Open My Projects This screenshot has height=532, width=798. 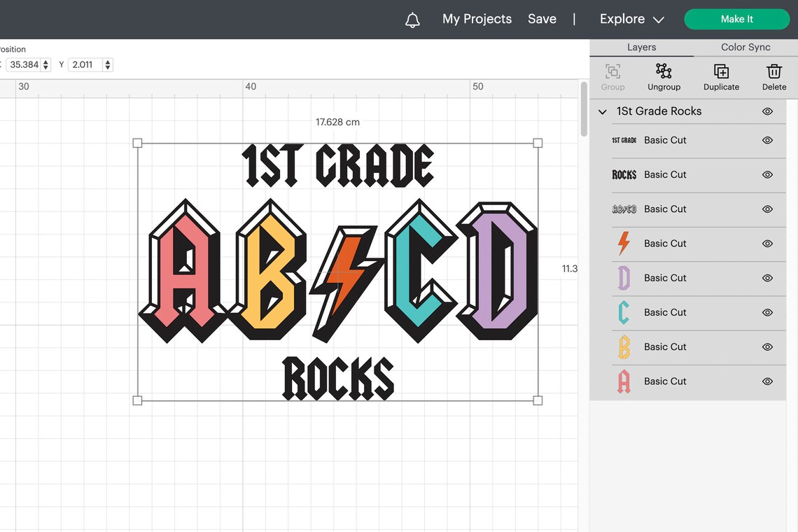(x=477, y=19)
